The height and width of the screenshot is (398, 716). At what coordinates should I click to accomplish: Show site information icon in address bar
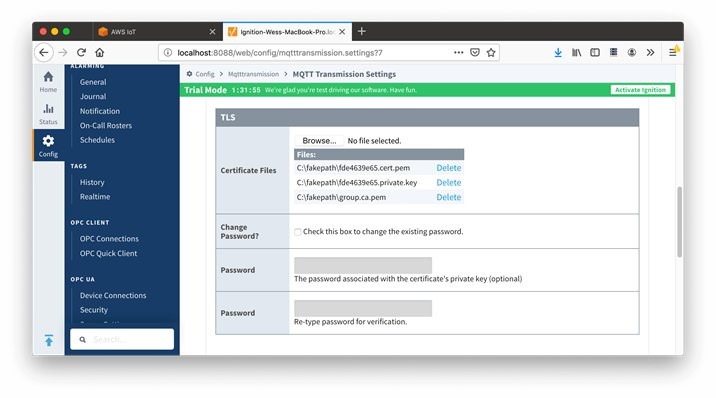(x=168, y=52)
